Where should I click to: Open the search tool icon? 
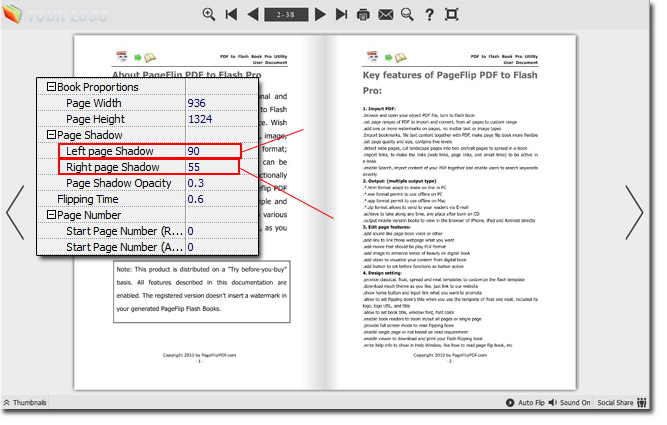[407, 14]
